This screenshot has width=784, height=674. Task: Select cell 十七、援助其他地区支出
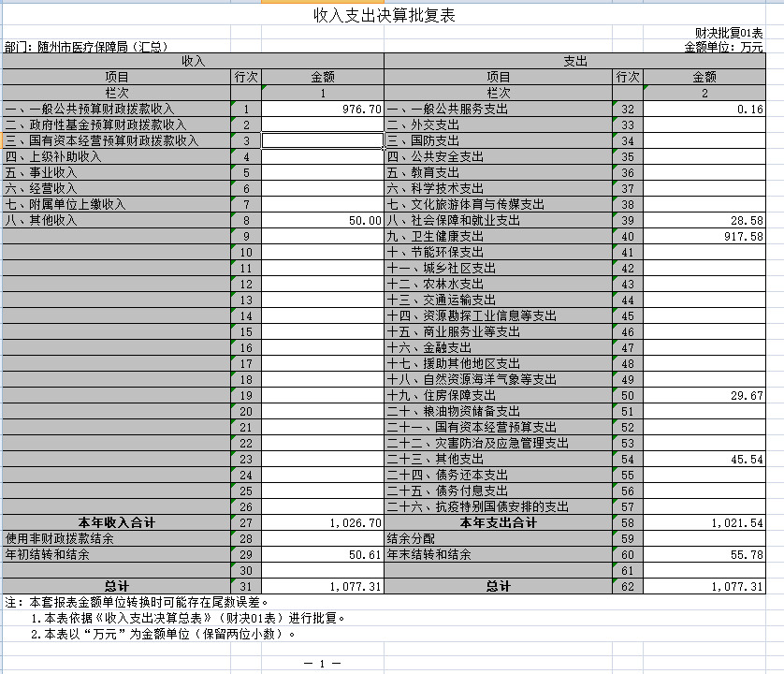[498, 364]
